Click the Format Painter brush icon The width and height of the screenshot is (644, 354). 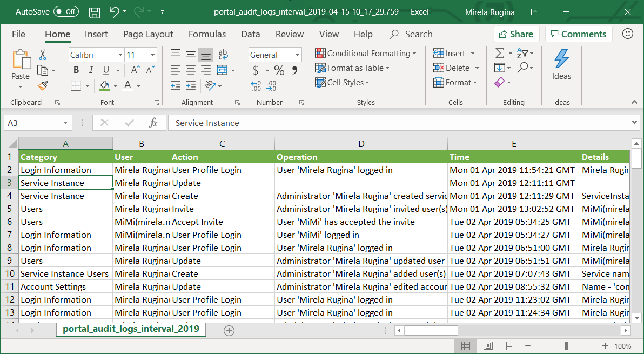pyautogui.click(x=43, y=85)
